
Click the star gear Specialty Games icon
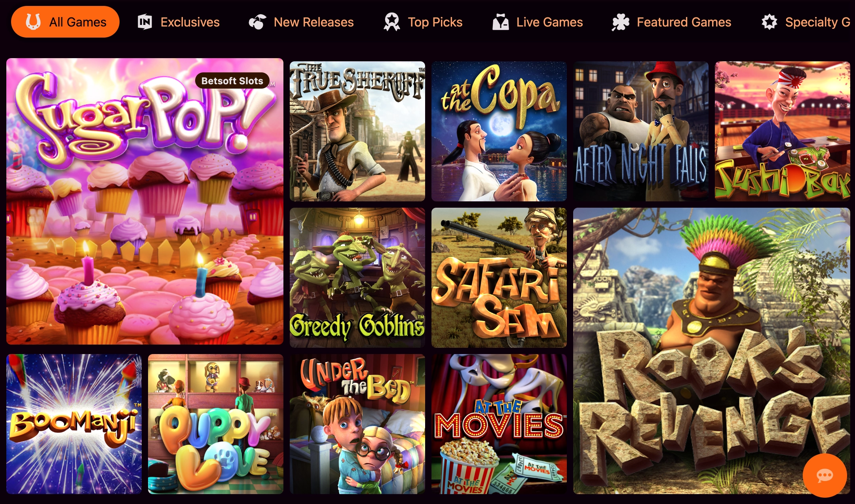coord(769,22)
